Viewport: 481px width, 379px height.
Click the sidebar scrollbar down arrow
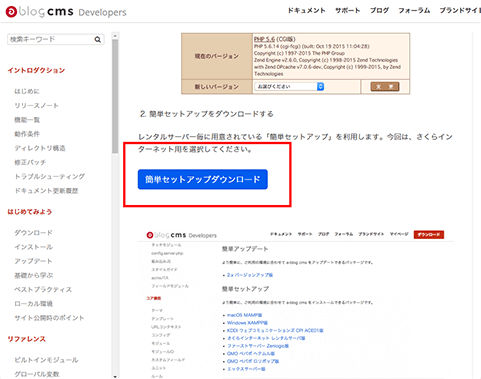115,376
